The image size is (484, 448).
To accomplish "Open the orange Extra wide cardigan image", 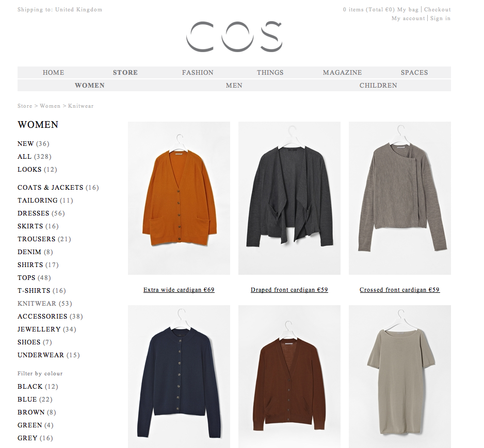I will point(179,198).
